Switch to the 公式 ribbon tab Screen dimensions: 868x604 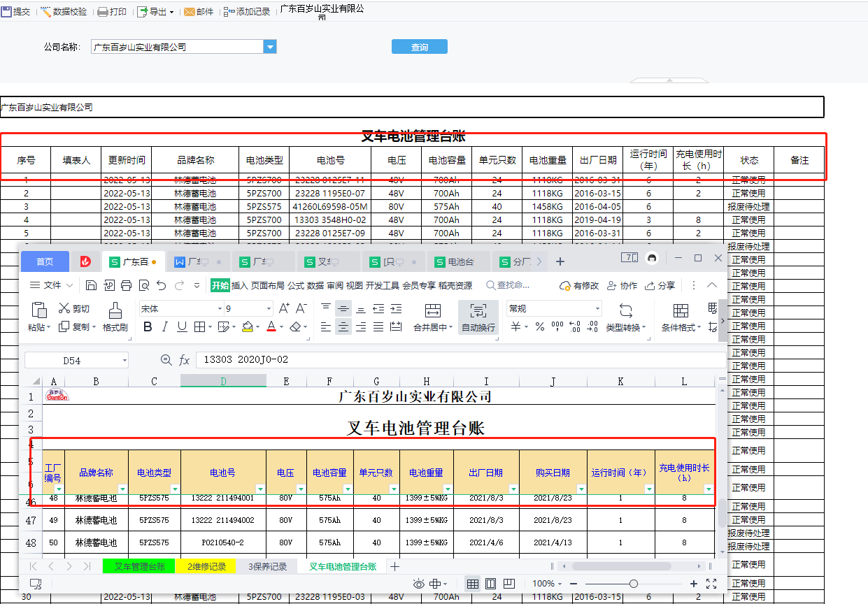(x=296, y=285)
